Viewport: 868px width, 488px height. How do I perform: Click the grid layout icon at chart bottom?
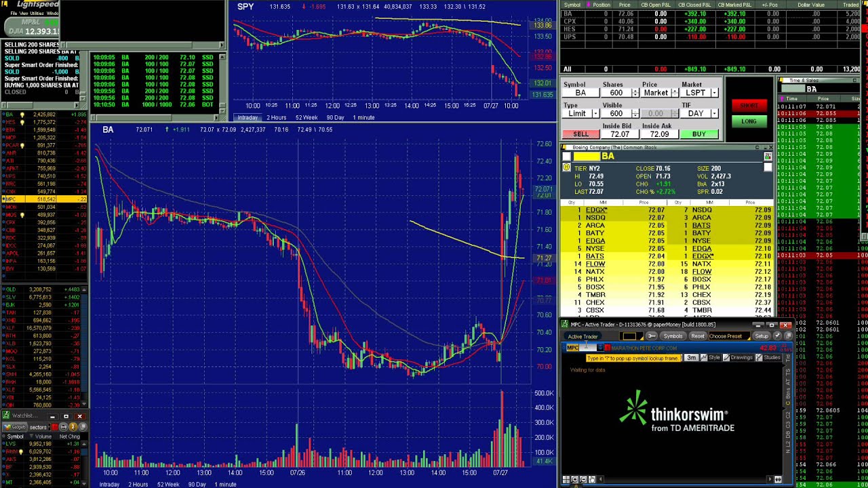566,480
